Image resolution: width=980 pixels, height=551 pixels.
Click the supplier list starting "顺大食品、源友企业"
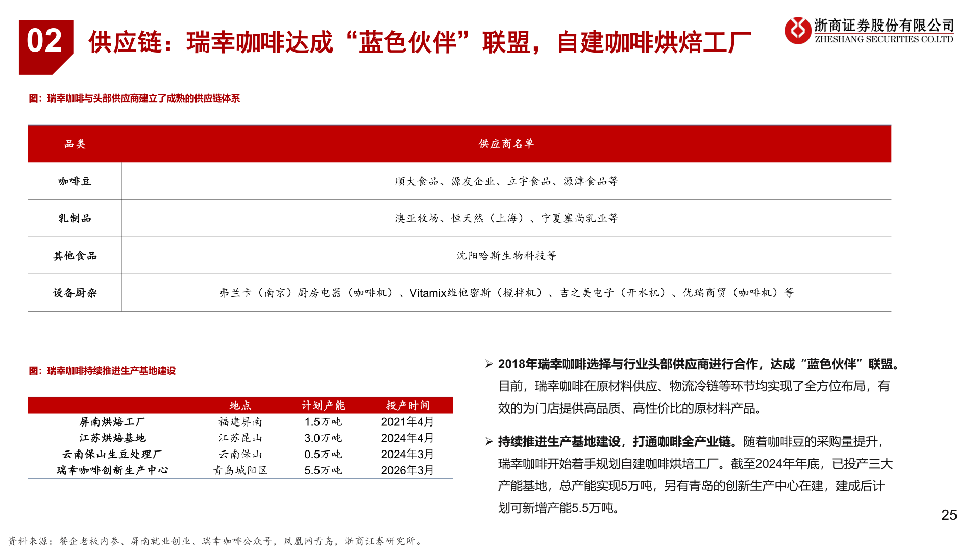point(506,181)
